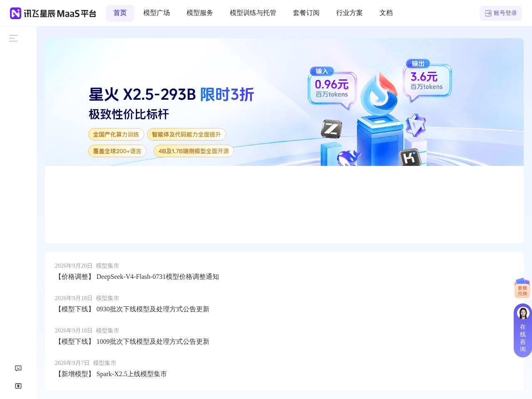Go to the 首页 tab
532x399 pixels.
pyautogui.click(x=120, y=13)
